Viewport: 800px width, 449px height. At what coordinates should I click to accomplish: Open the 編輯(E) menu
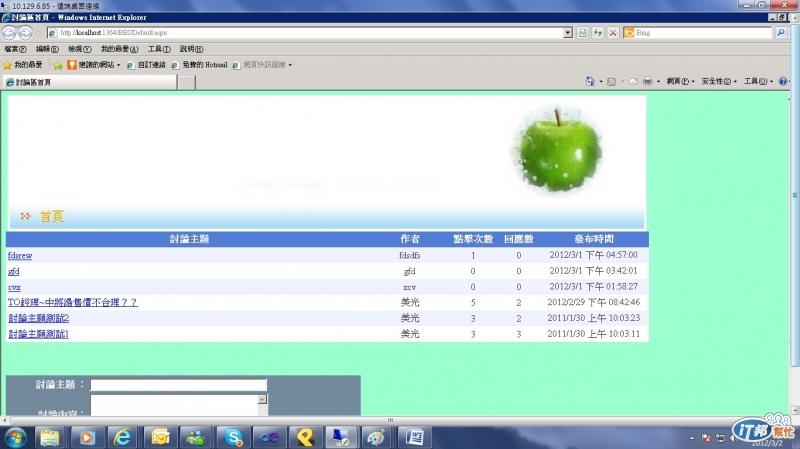click(47, 49)
